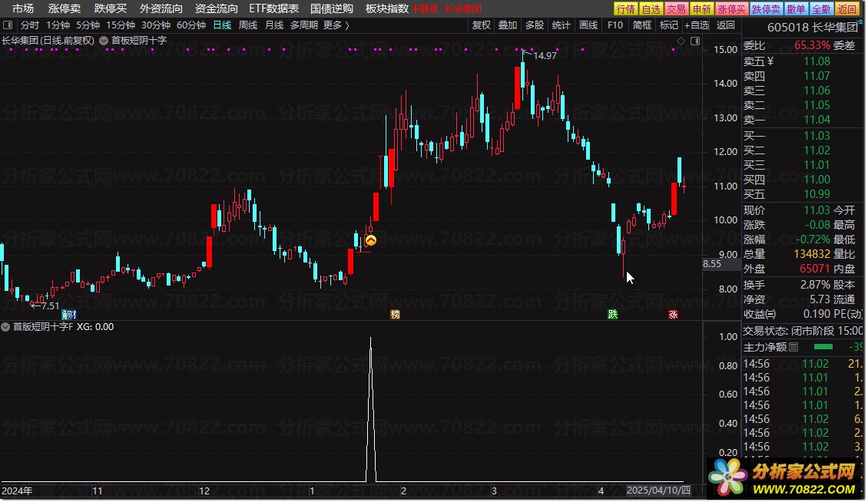The image size is (868, 502).
Task: Click the yellow 自选 button
Action: click(x=651, y=9)
